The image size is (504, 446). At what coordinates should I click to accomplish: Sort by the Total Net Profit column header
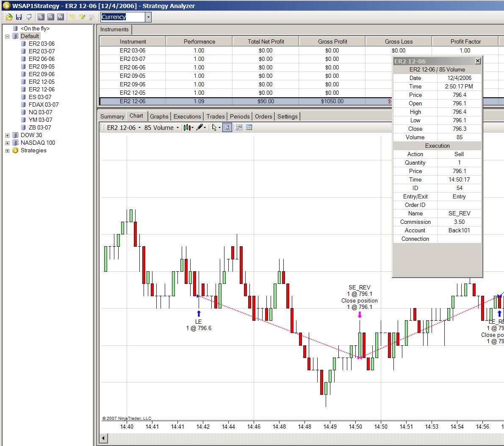tap(266, 42)
